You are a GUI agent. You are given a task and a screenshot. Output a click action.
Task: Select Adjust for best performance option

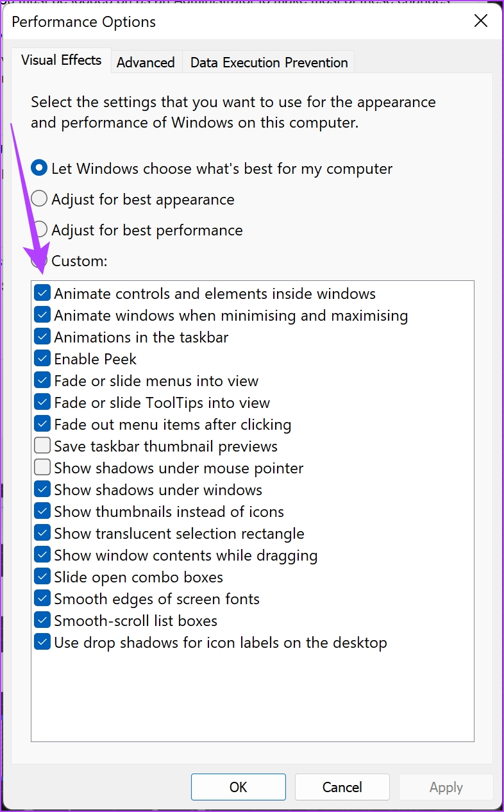tap(39, 230)
